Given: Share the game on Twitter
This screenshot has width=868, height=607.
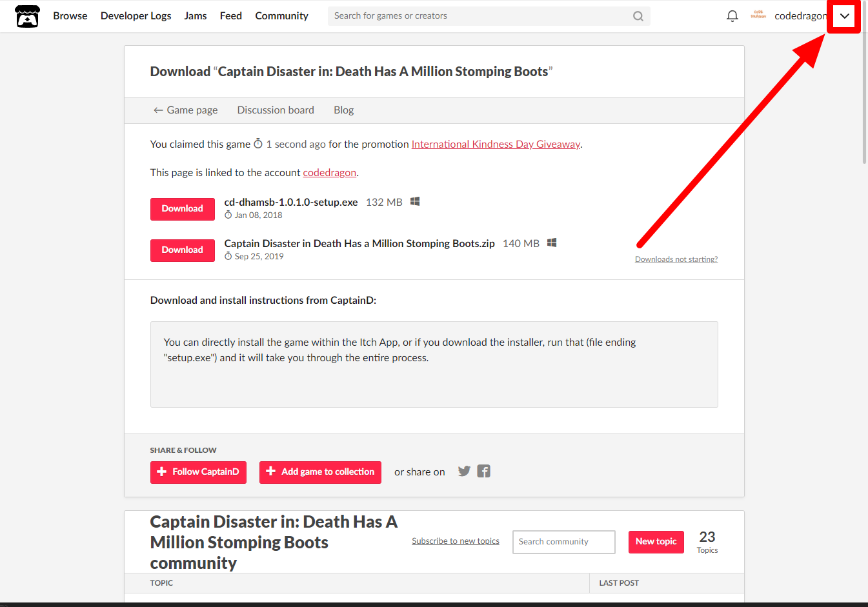Looking at the screenshot, I should pos(464,471).
